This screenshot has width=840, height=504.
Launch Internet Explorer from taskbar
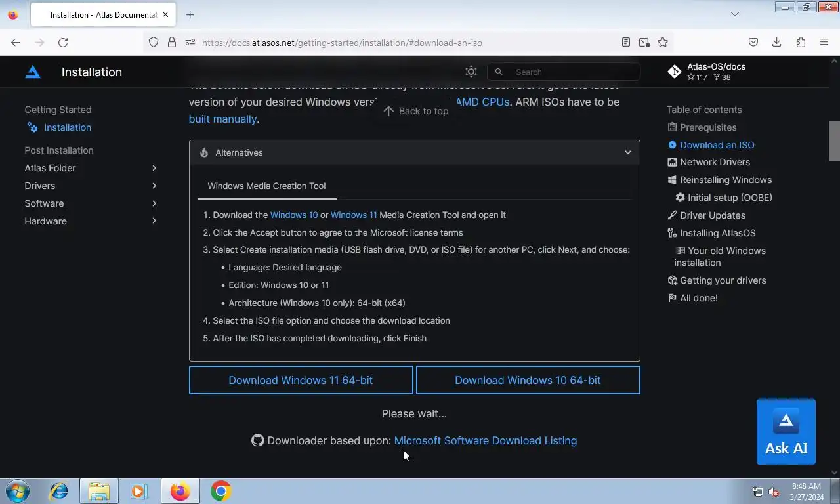tap(58, 491)
